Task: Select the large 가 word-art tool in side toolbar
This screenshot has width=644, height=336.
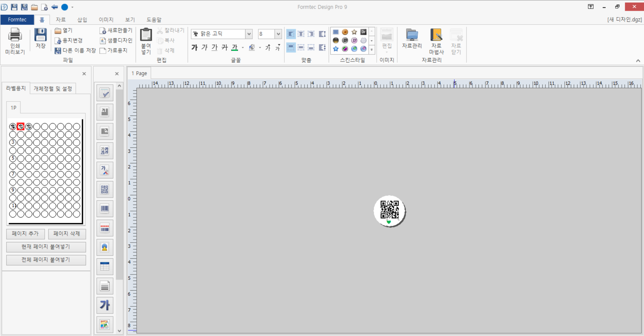Action: click(105, 305)
